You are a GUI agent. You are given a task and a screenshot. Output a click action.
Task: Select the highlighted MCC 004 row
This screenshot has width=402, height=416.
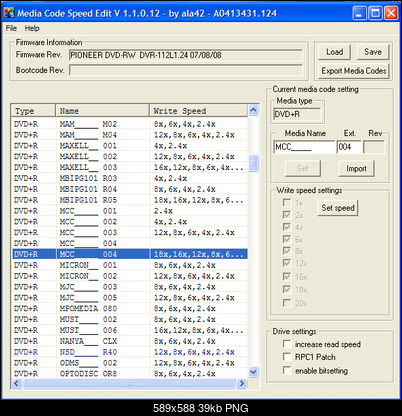point(130,254)
